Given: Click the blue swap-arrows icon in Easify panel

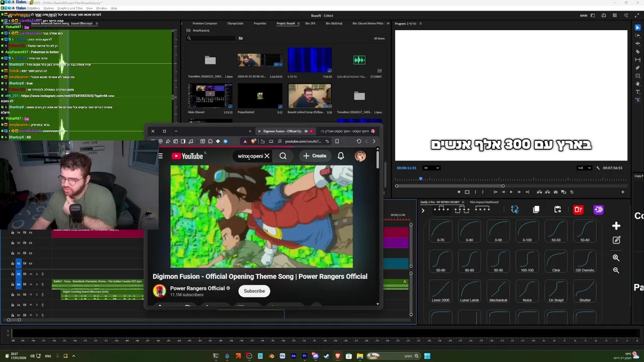Looking at the screenshot, I should [x=515, y=210].
